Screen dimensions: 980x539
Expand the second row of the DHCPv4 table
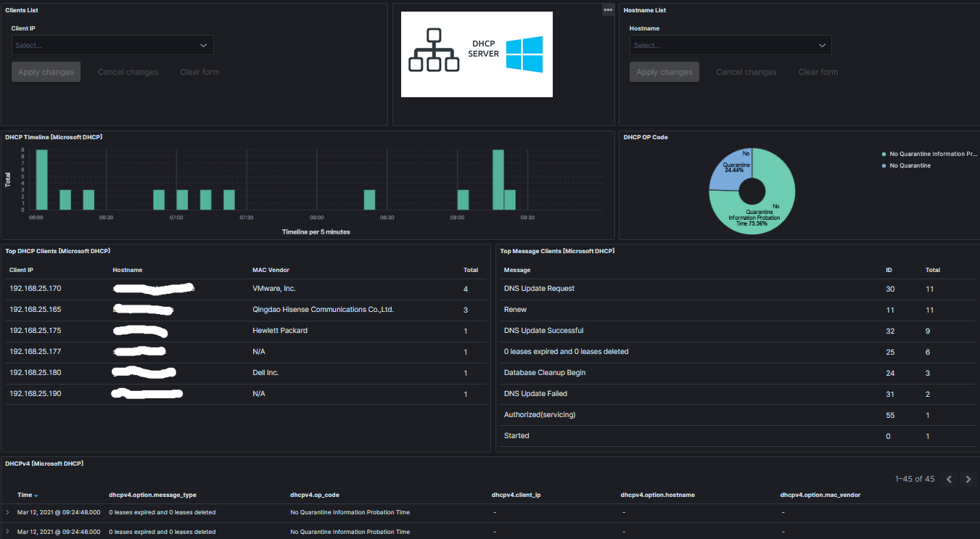click(x=8, y=532)
